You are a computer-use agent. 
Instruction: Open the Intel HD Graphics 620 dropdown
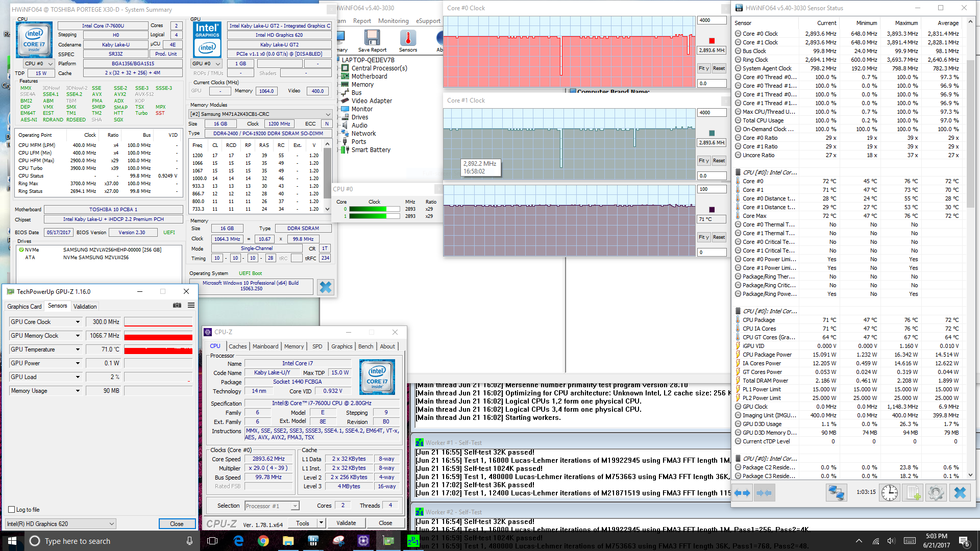click(x=61, y=524)
